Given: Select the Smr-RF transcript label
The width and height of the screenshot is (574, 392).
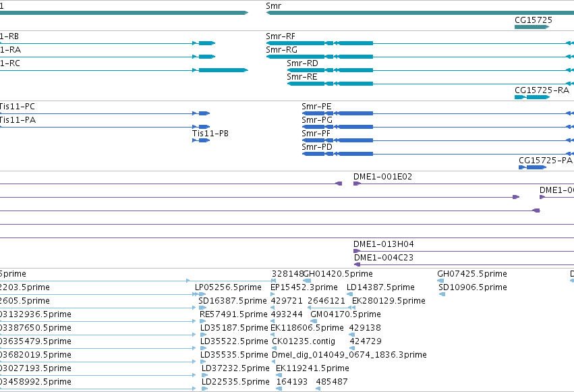Looking at the screenshot, I should coord(281,36).
